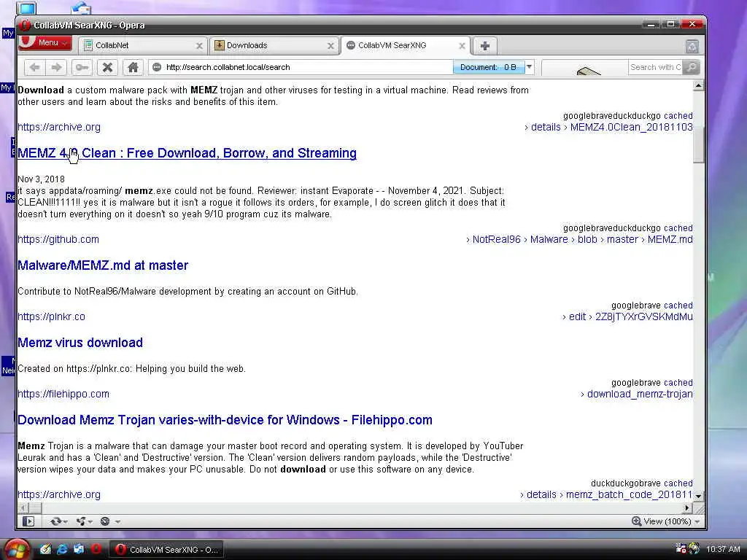Expand the address bar dropdown arrow

tap(530, 67)
